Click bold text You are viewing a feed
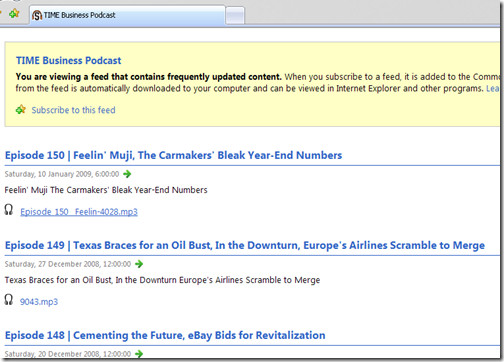The height and width of the screenshot is (362, 504). point(149,77)
